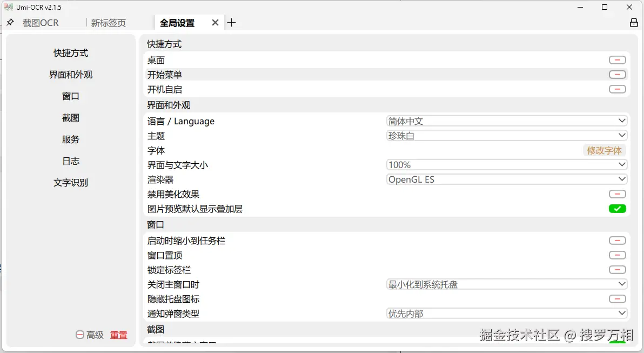Toggle the 隐藏托盘图标 switch
This screenshot has width=644, height=353.
coord(618,299)
